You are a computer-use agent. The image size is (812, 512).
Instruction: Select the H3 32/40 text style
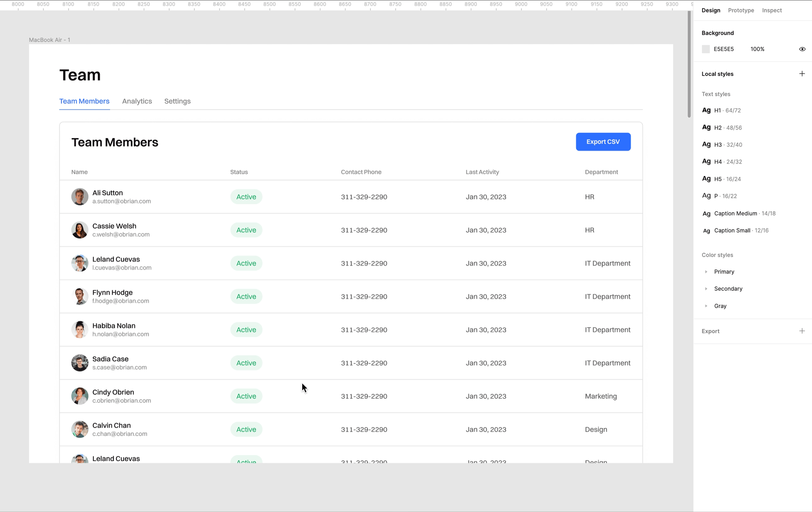click(722, 145)
